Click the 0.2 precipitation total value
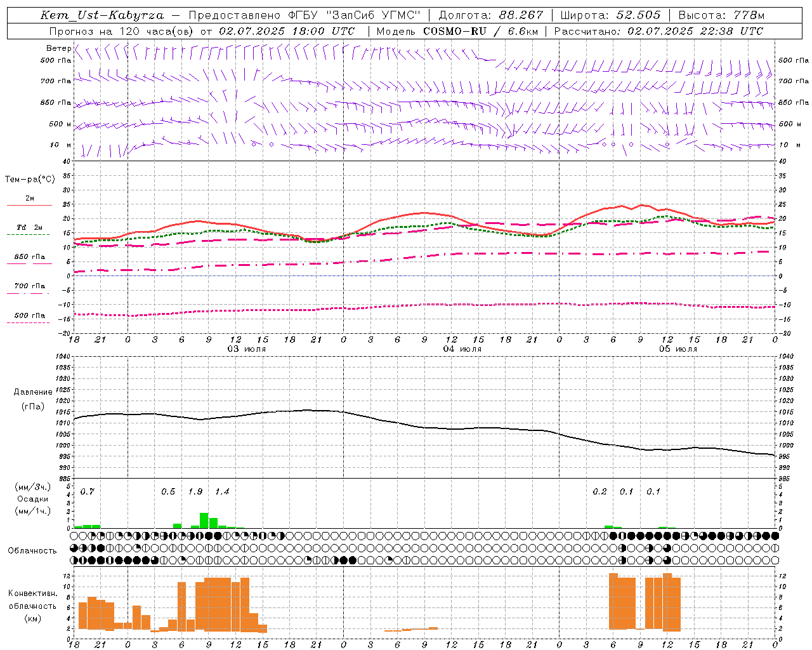 [599, 492]
